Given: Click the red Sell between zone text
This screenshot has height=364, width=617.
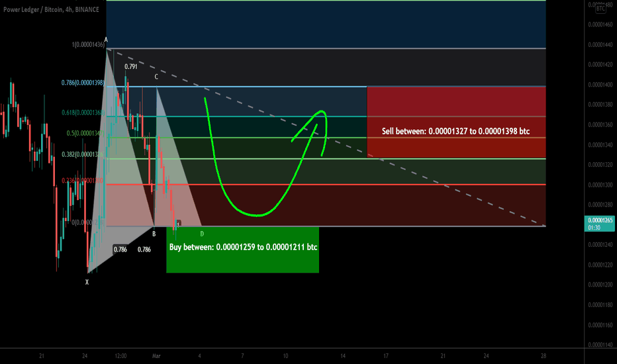Looking at the screenshot, I should tap(455, 131).
